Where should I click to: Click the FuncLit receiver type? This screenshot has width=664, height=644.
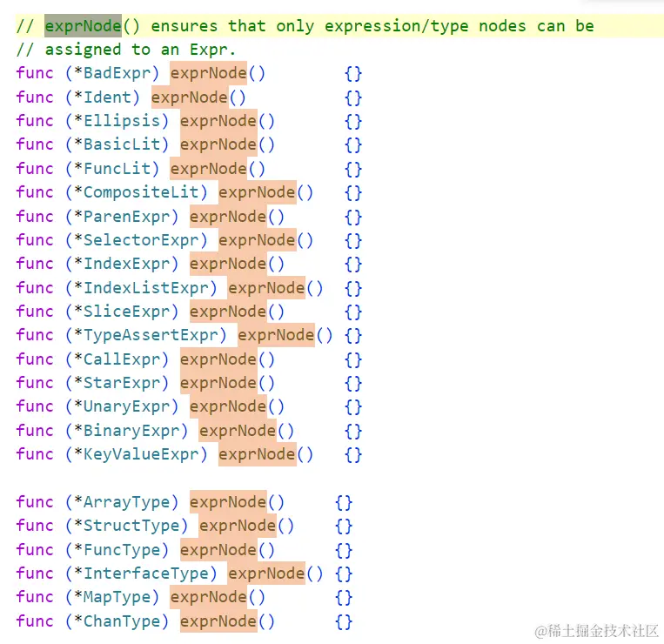coord(117,169)
